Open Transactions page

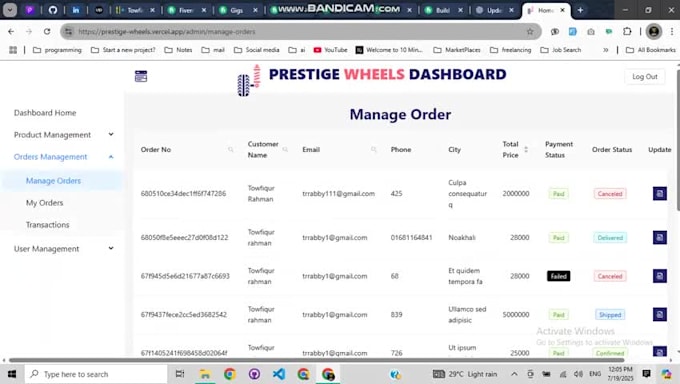[x=48, y=225]
